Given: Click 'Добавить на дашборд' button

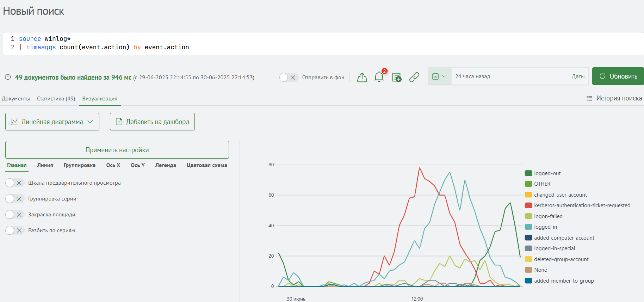Looking at the screenshot, I should [152, 122].
